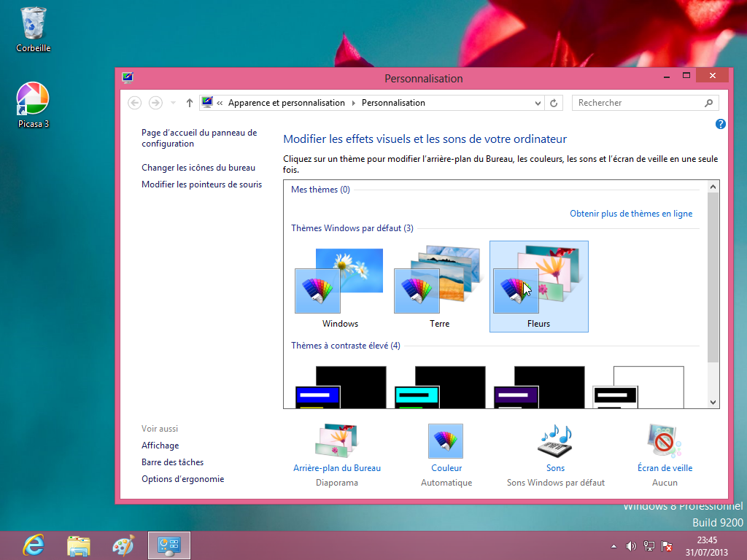Select the white high contrast theme
The width and height of the screenshot is (747, 560).
[x=638, y=387]
